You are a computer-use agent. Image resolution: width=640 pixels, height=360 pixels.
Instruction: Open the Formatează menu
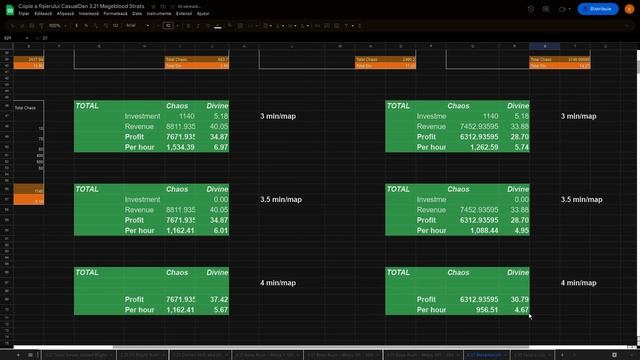pos(116,13)
